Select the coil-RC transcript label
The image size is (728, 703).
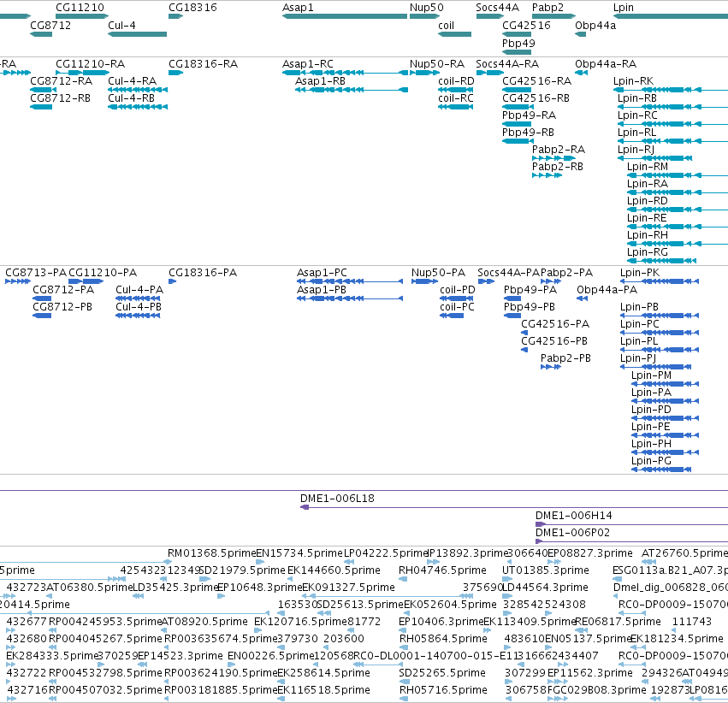pyautogui.click(x=456, y=97)
